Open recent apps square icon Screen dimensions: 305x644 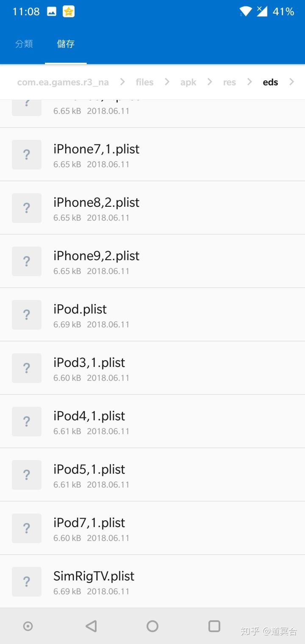[214, 626]
